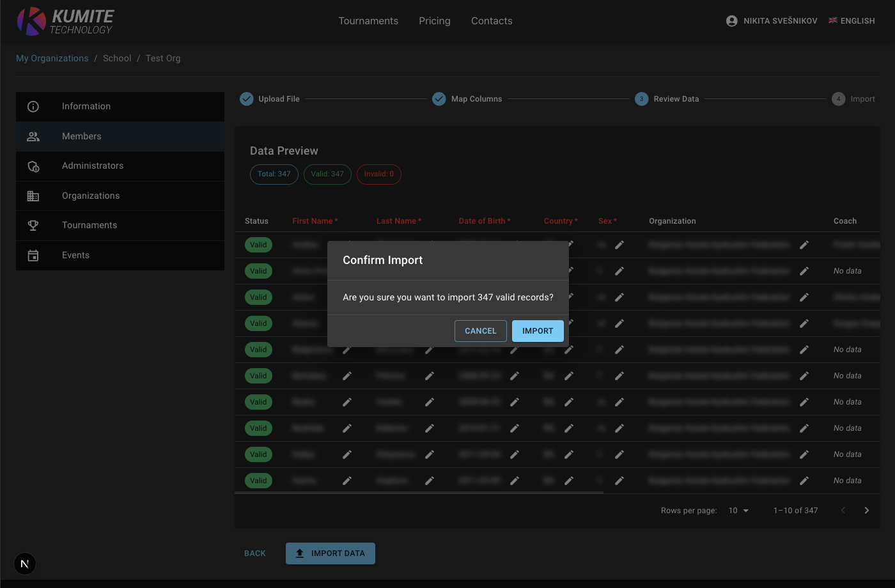Click the Tournaments trophy icon in sidebar
This screenshot has height=588, width=895.
[x=33, y=226]
